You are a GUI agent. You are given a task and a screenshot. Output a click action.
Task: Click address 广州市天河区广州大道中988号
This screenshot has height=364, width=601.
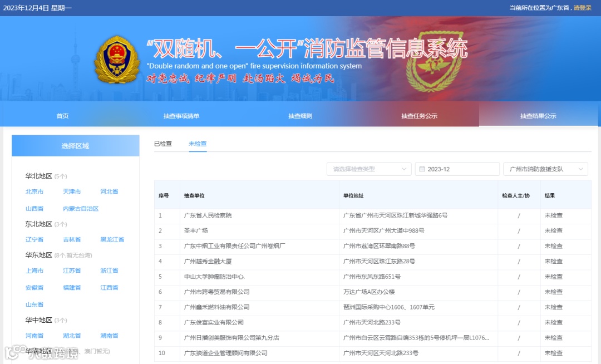pos(383,230)
